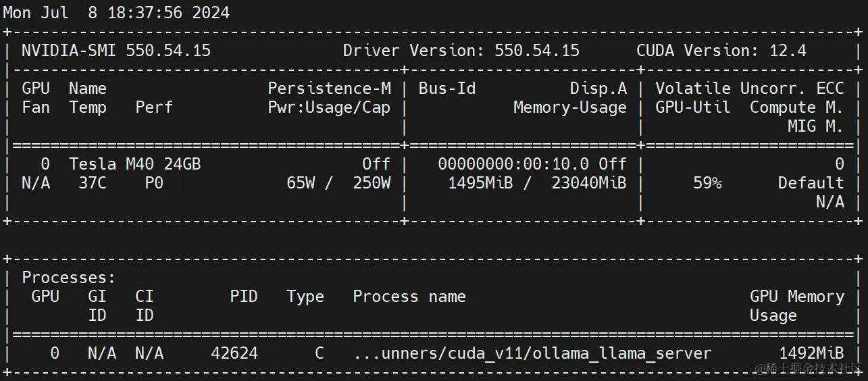Click the GPU Memory column header

click(x=797, y=297)
